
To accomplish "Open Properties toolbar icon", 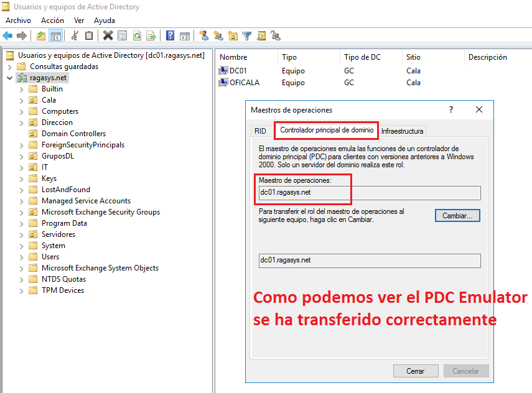I will click(x=122, y=35).
